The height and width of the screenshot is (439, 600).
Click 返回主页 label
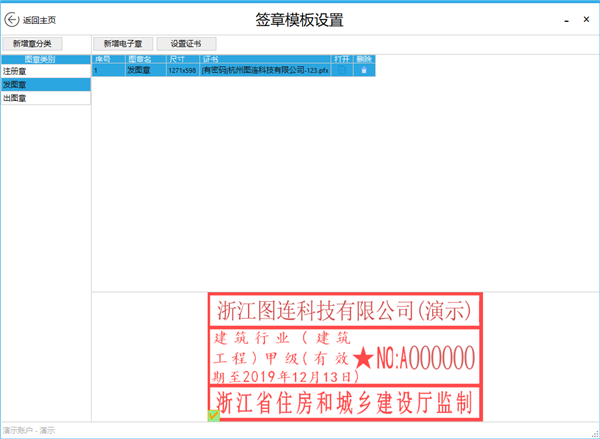[x=39, y=20]
